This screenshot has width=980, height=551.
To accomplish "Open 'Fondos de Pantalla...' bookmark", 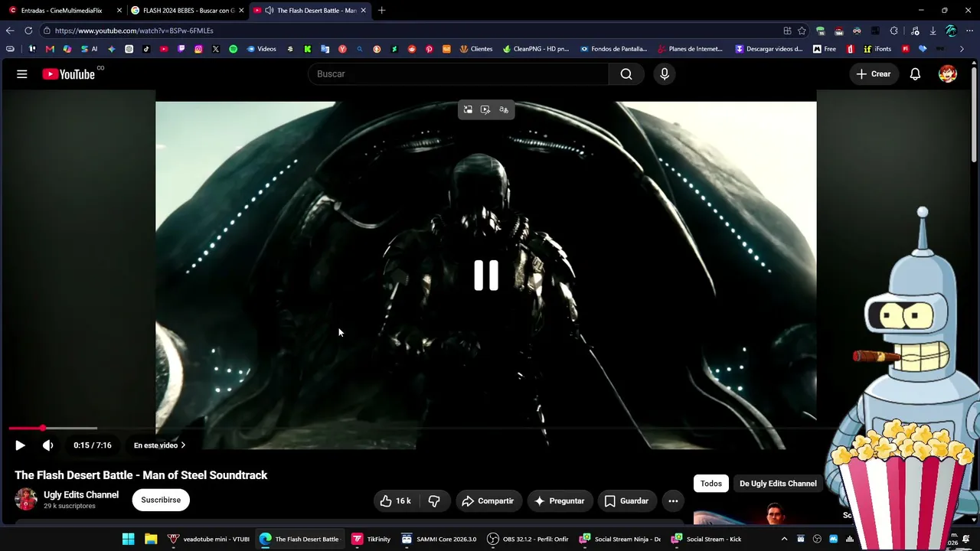I will coord(613,49).
